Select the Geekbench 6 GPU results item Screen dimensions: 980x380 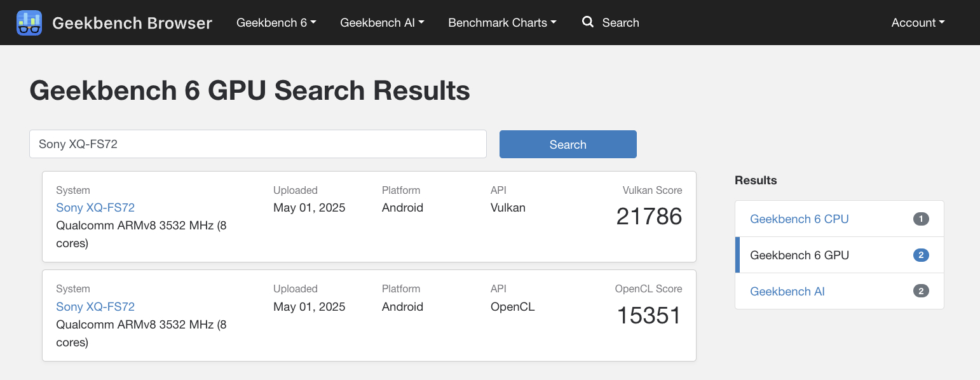click(x=840, y=255)
